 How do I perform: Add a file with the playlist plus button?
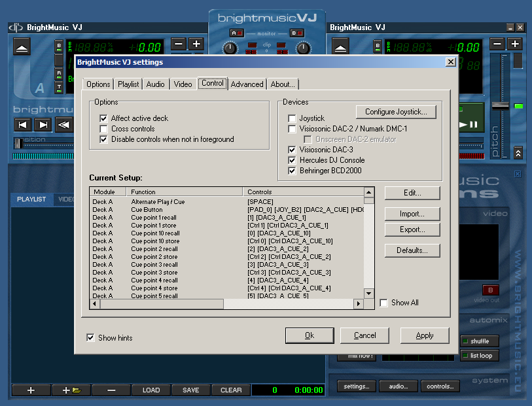click(x=31, y=390)
